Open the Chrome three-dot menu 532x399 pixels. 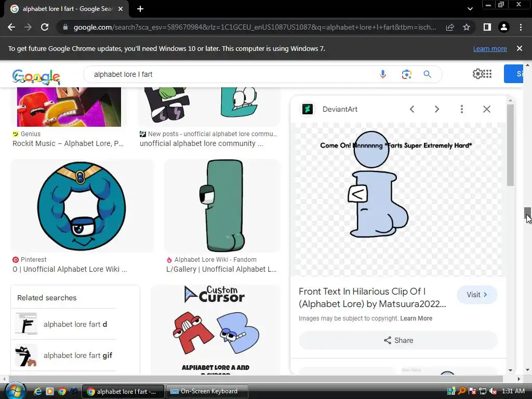521,27
